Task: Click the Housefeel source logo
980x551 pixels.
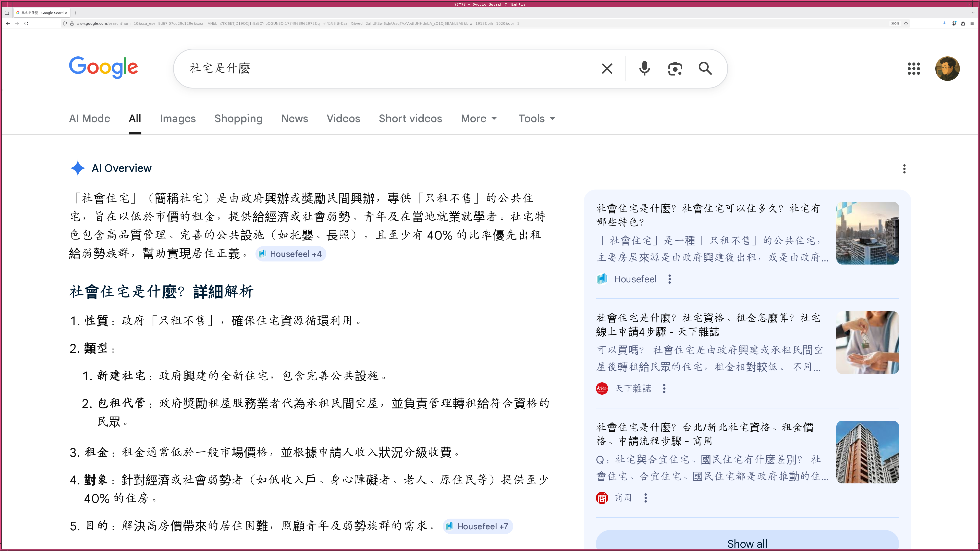Action: coord(602,279)
